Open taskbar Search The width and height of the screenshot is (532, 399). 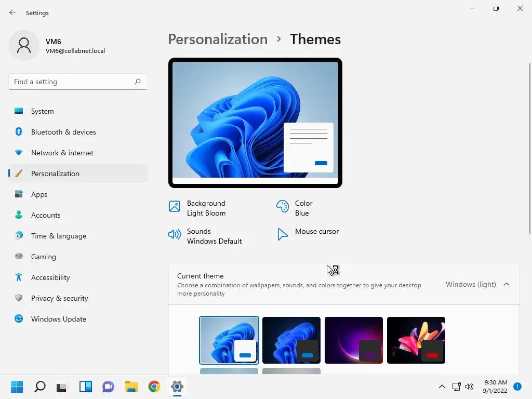coord(40,387)
